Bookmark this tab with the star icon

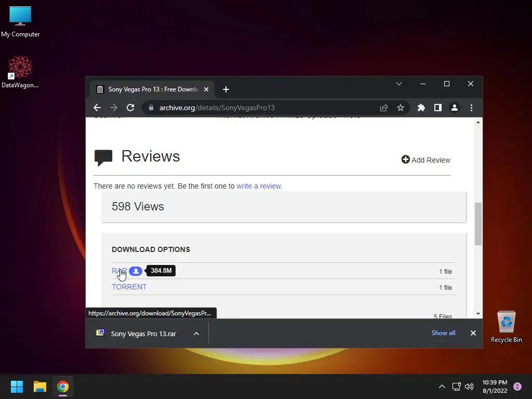[401, 108]
